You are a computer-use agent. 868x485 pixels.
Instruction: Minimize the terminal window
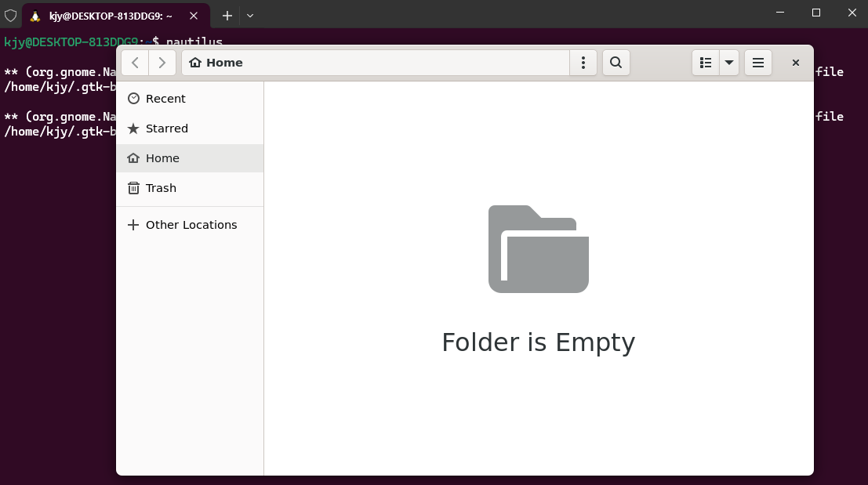780,13
